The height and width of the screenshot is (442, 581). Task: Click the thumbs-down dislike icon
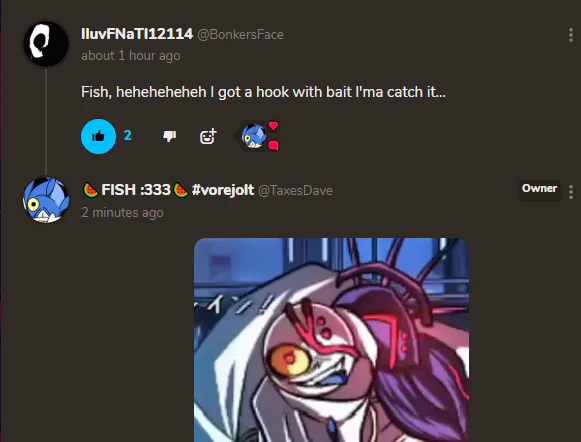click(x=170, y=136)
